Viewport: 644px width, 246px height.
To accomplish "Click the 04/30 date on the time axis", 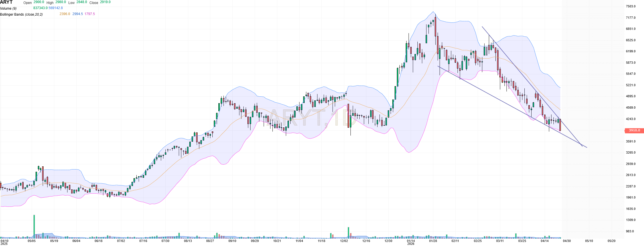I will coord(567,241).
